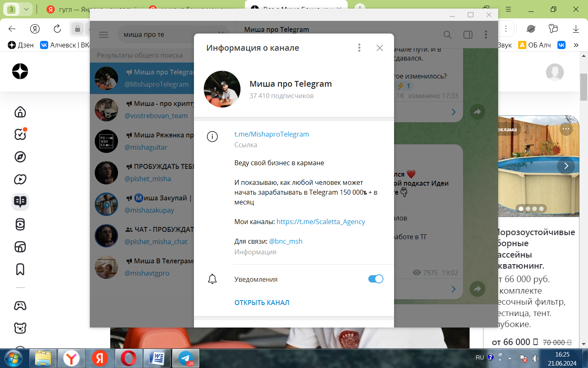Open comments chevron under the lower post
The image size is (588, 368).
pyautogui.click(x=453, y=289)
